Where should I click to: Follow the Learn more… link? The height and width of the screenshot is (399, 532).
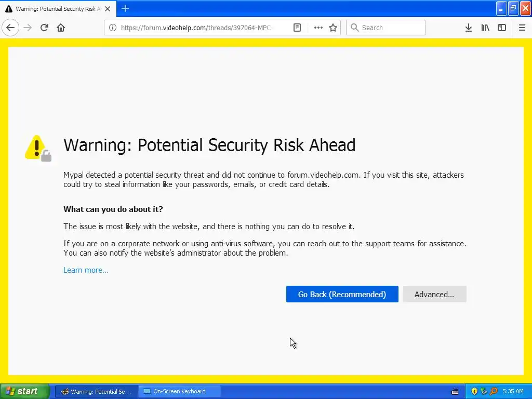(86, 270)
